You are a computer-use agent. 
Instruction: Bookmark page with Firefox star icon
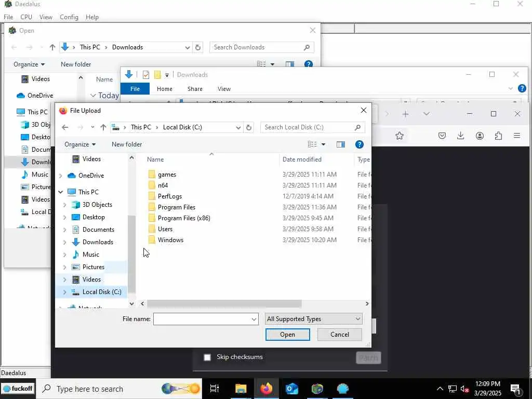pos(400,136)
